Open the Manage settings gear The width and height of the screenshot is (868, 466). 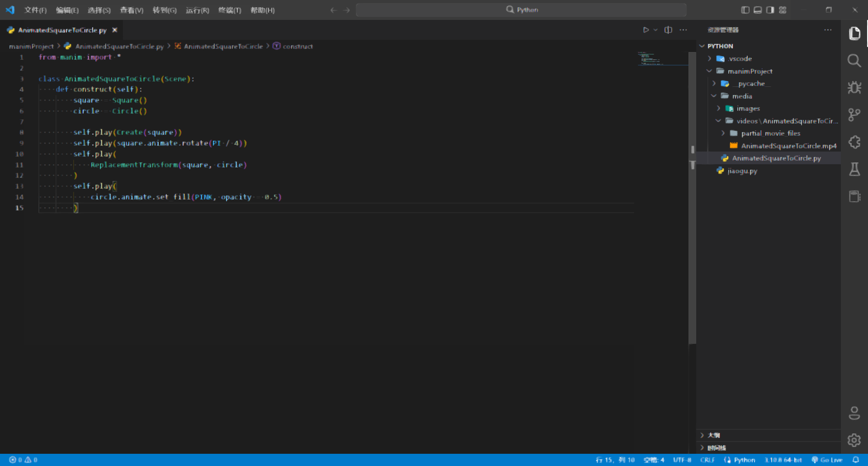pyautogui.click(x=854, y=440)
